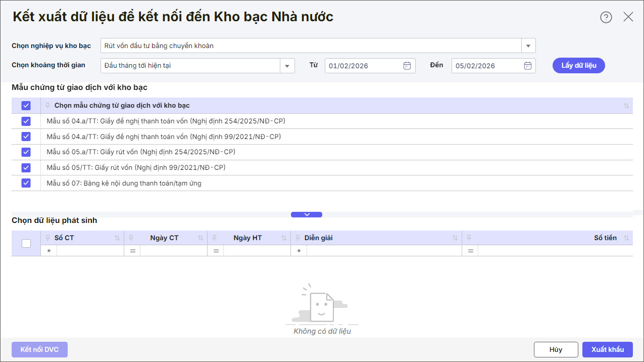
Task: Open calendar picker for the Từ date
Action: click(407, 66)
